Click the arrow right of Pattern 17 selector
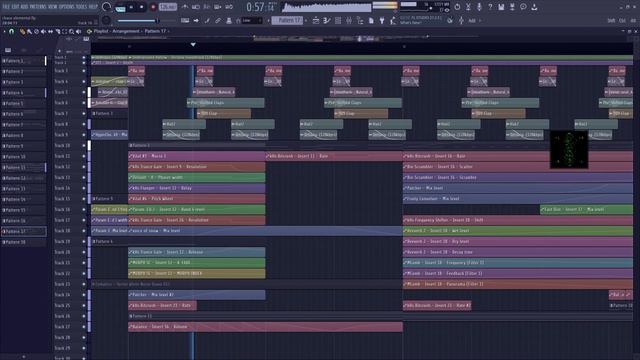640x360 pixels. click(x=306, y=20)
